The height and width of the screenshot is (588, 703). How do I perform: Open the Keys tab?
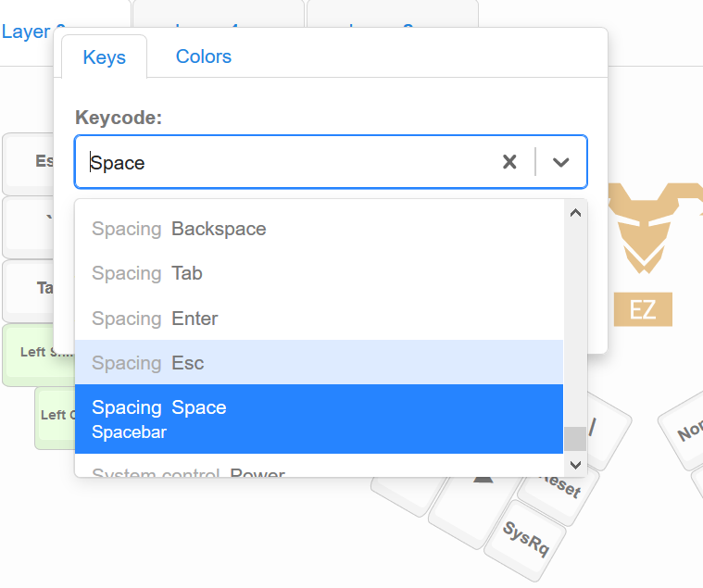[x=105, y=57]
